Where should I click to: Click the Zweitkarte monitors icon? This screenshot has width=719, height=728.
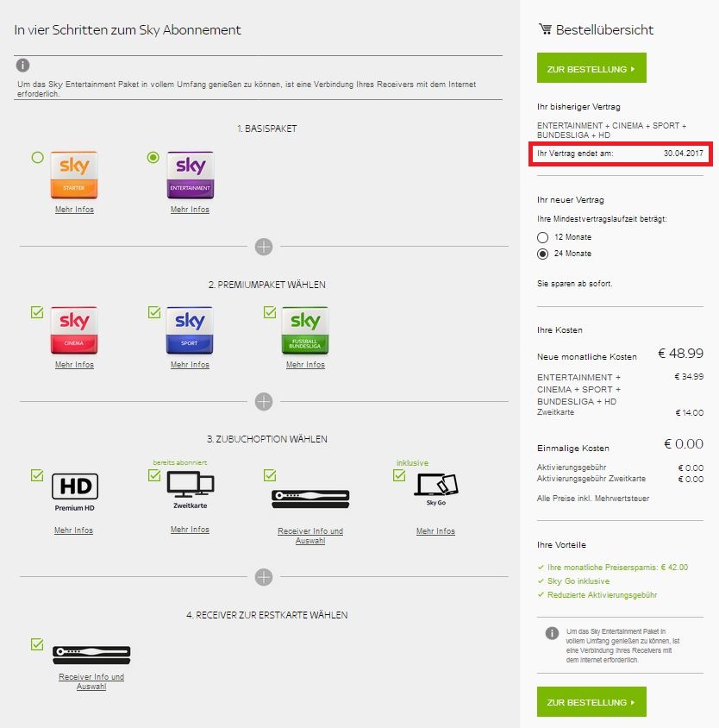click(191, 484)
